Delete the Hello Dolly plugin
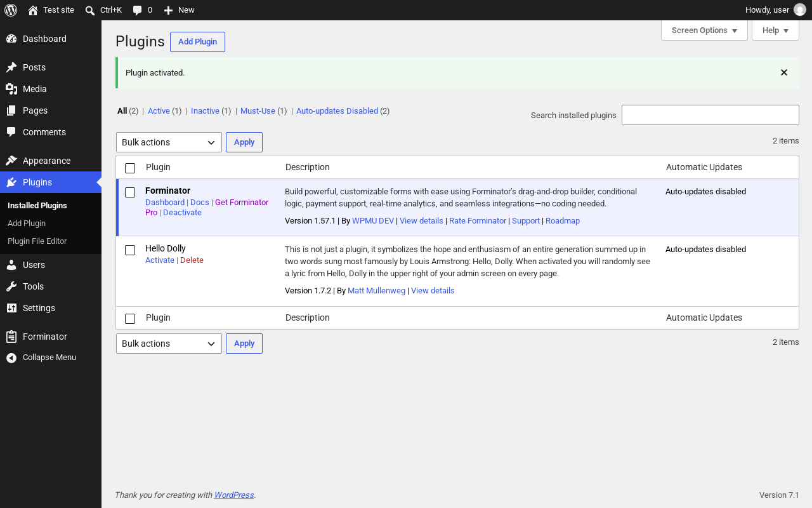Screen dimensions: 812x508 tap(192, 260)
